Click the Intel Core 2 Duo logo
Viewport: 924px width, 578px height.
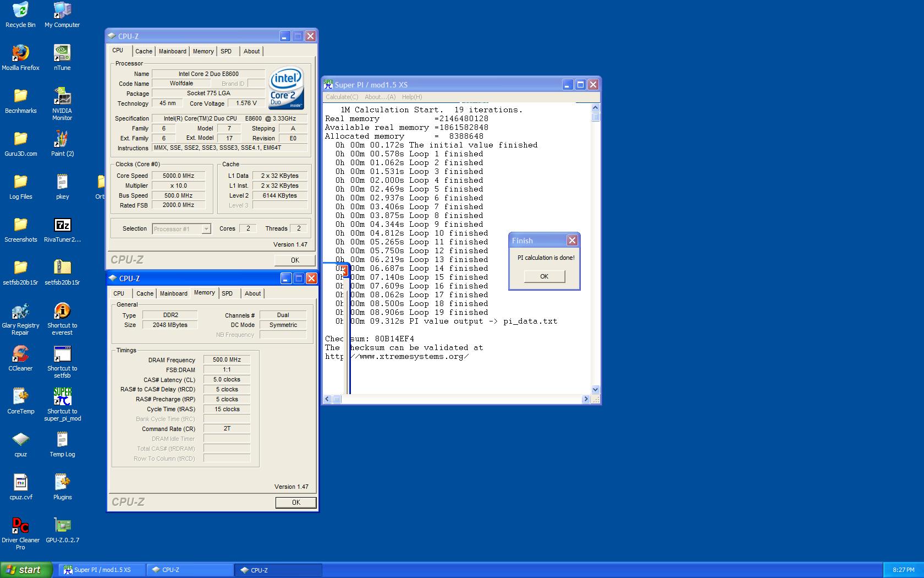coord(287,88)
